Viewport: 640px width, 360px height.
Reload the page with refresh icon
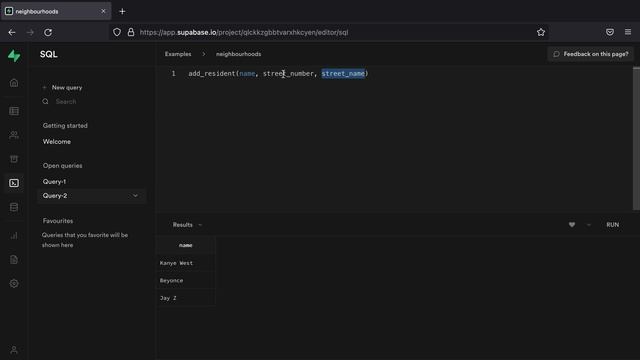48,32
